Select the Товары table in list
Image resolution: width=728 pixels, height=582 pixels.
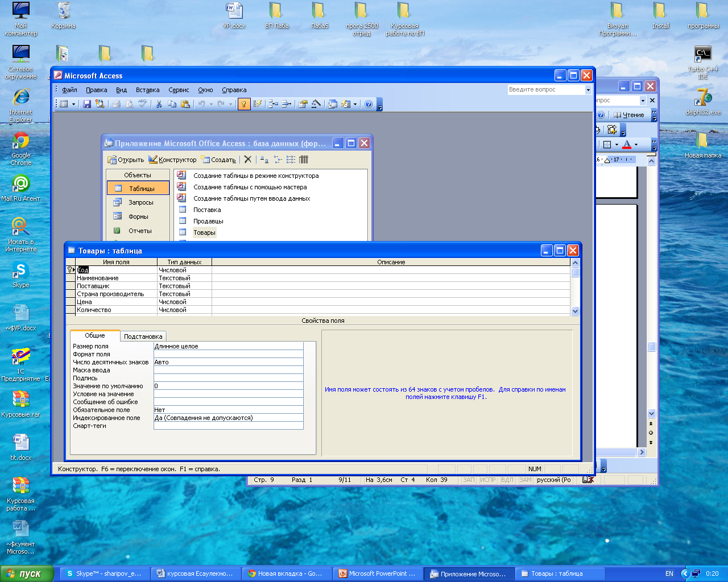[x=204, y=232]
